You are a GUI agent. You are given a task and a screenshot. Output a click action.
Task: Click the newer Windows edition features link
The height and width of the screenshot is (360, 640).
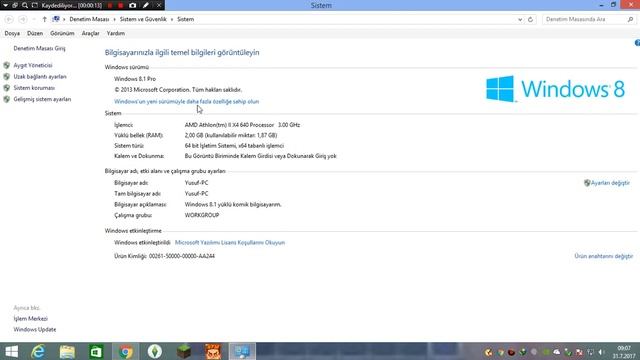tap(187, 102)
